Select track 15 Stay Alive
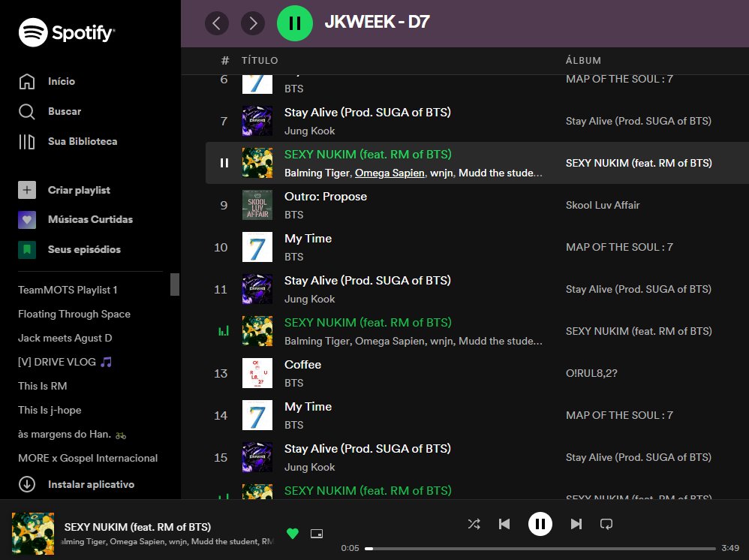The width and height of the screenshot is (749, 560). click(x=477, y=457)
